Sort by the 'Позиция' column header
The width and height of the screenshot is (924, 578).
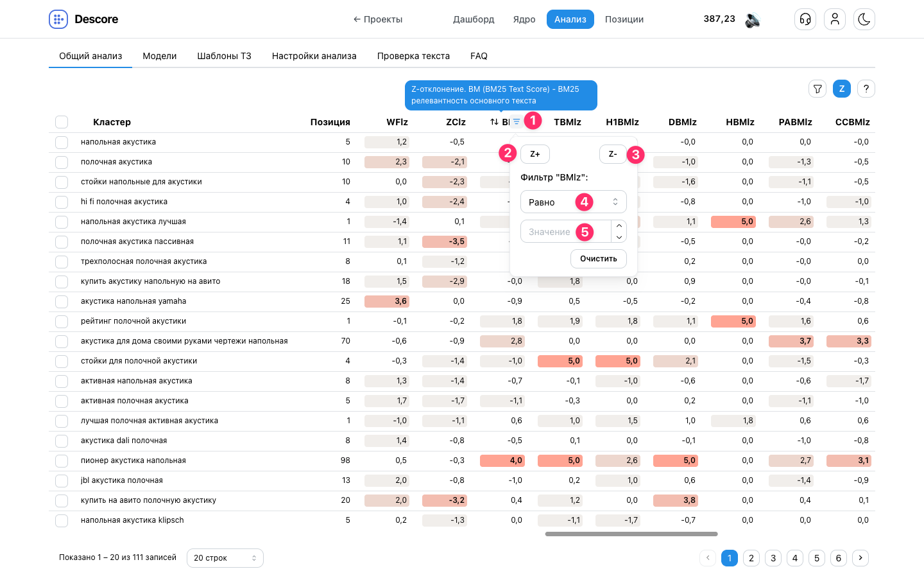pos(330,122)
